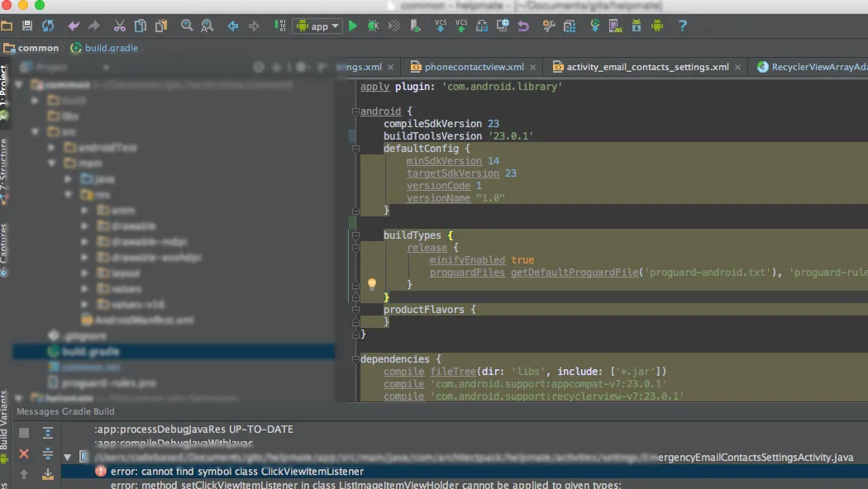Click the Undo arrow in the toolbar
Image resolution: width=868 pixels, height=489 pixels.
(74, 26)
